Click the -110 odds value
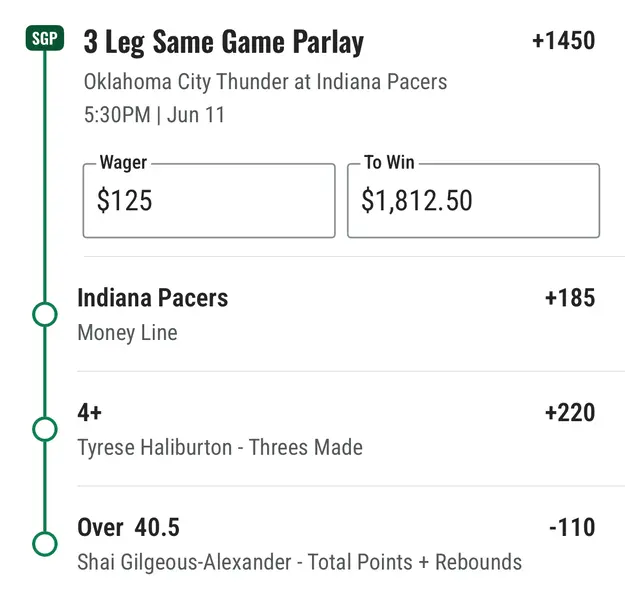Image resolution: width=625 pixels, height=600 pixels. click(571, 527)
